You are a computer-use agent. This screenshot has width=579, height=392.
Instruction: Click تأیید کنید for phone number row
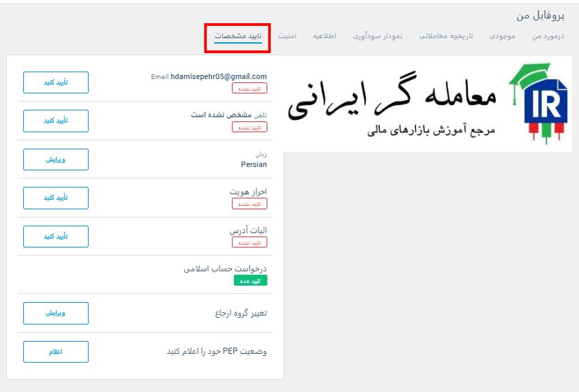tap(56, 121)
